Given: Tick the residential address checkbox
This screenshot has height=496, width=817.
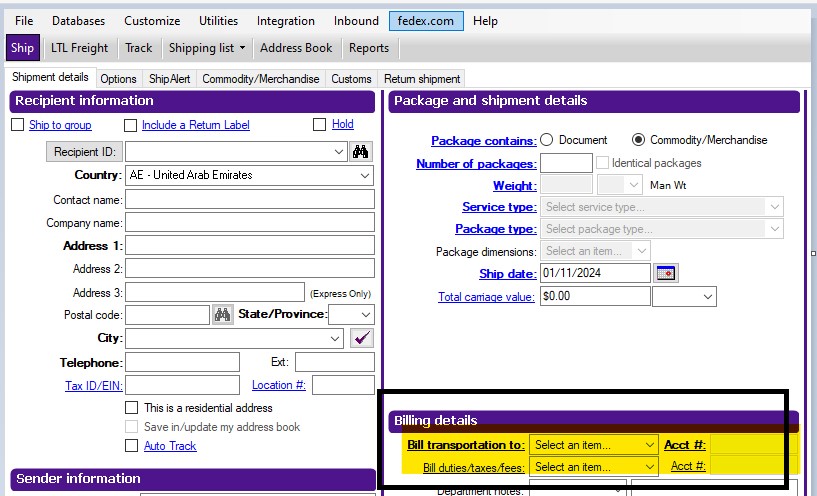Looking at the screenshot, I should [x=132, y=408].
